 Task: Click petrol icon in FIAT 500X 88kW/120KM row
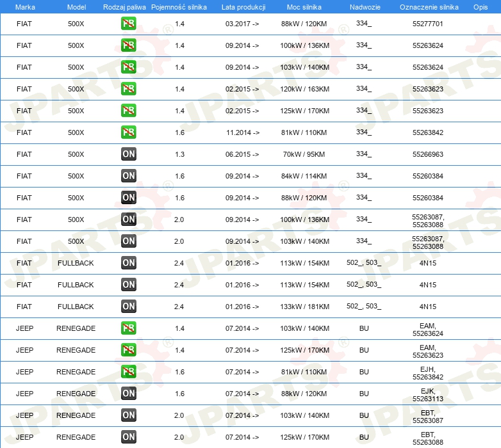(128, 24)
